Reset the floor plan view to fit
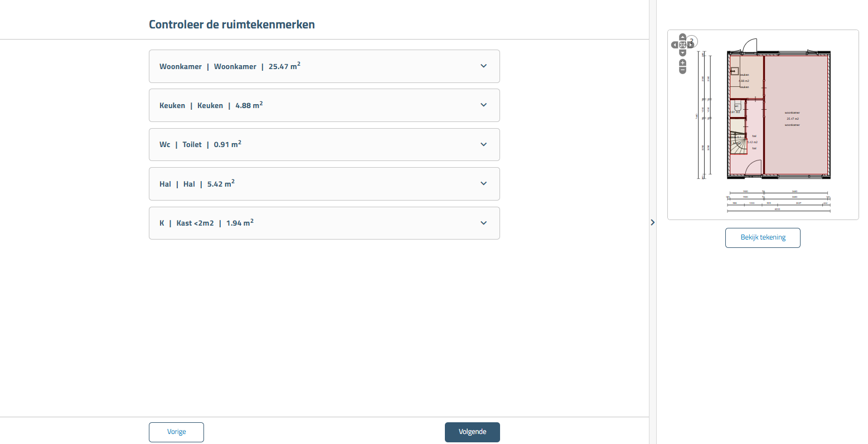The width and height of the screenshot is (868, 444). [683, 45]
